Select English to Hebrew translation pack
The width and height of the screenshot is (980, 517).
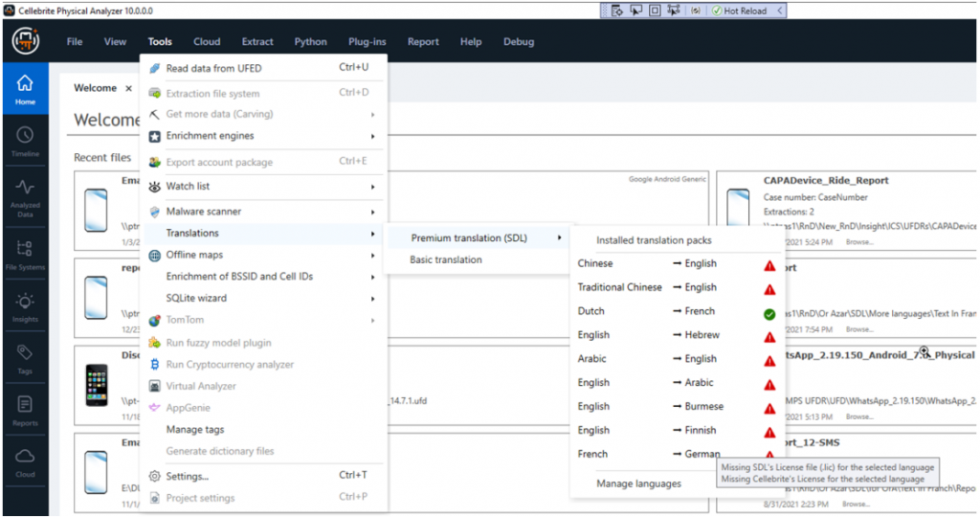pyautogui.click(x=678, y=335)
